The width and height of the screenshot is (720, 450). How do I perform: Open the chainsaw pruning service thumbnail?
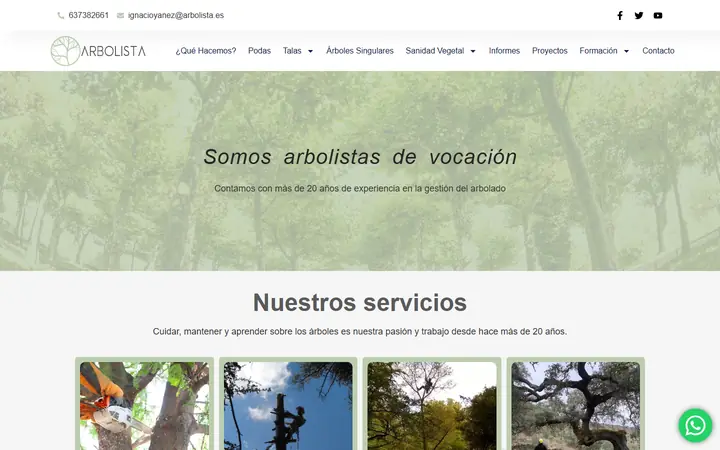144,405
